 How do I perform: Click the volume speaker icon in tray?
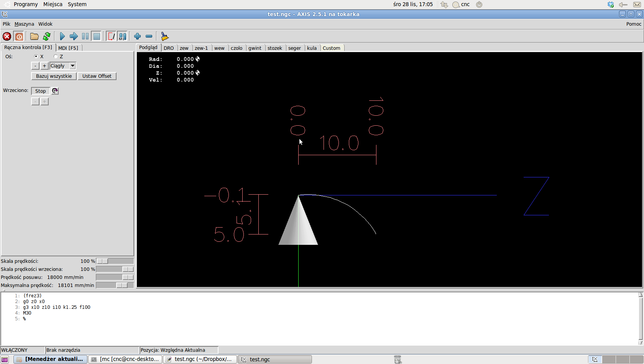(623, 5)
